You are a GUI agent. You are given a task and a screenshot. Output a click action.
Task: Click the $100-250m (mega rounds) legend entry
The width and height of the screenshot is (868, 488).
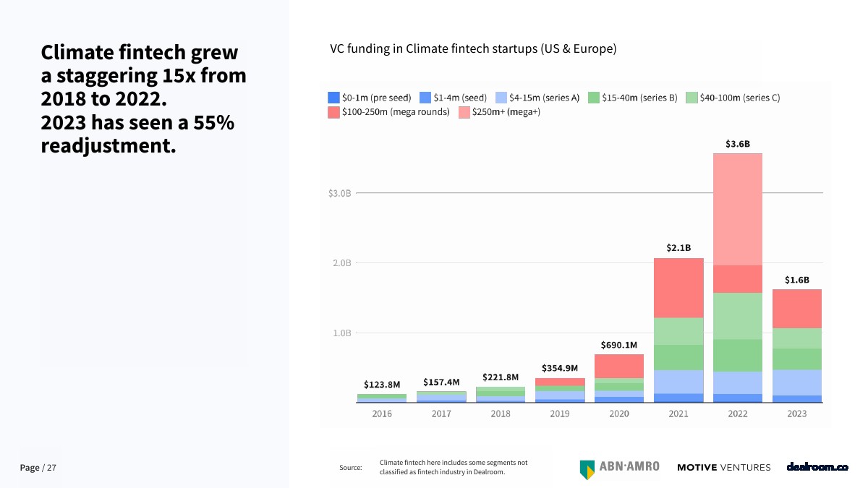(x=388, y=112)
